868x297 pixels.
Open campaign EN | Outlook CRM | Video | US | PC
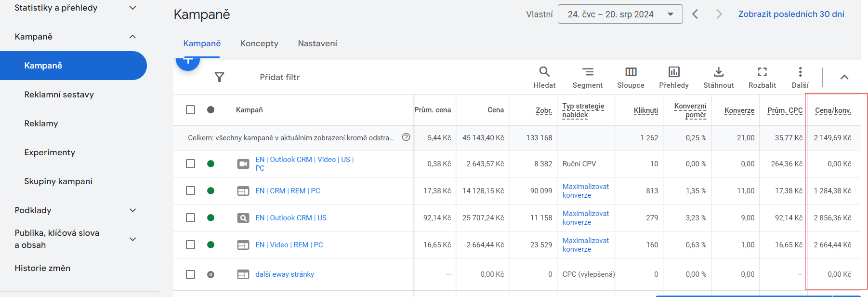click(304, 164)
